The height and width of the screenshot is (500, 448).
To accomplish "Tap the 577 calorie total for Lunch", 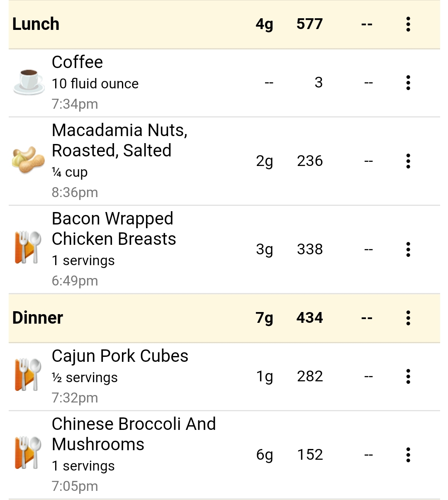I will pos(309,24).
